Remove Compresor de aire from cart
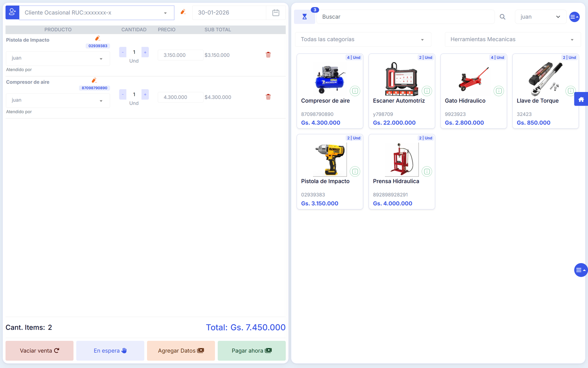 268,97
